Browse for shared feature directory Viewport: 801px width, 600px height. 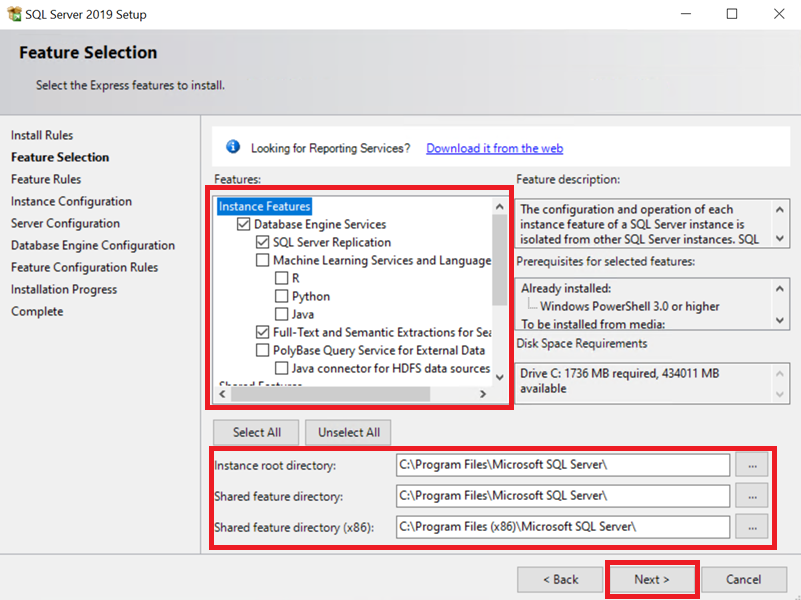pos(752,495)
